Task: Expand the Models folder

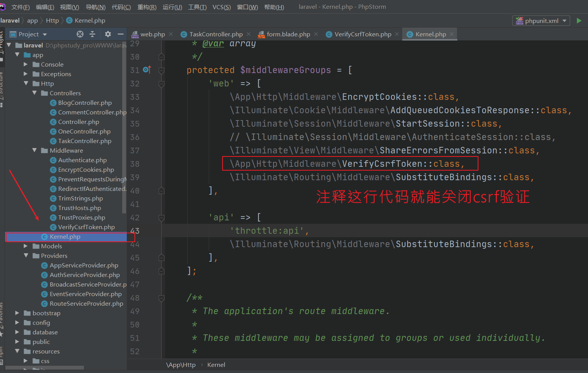Action: point(26,246)
